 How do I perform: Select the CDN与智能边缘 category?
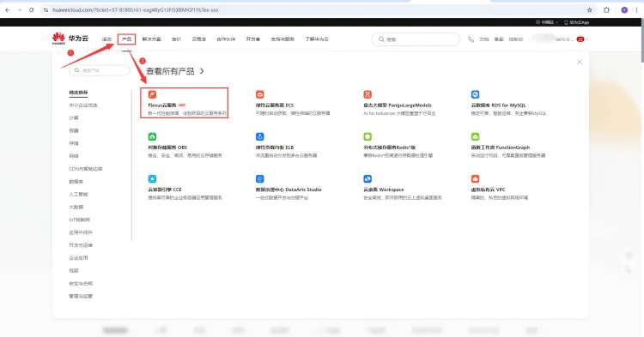point(85,169)
